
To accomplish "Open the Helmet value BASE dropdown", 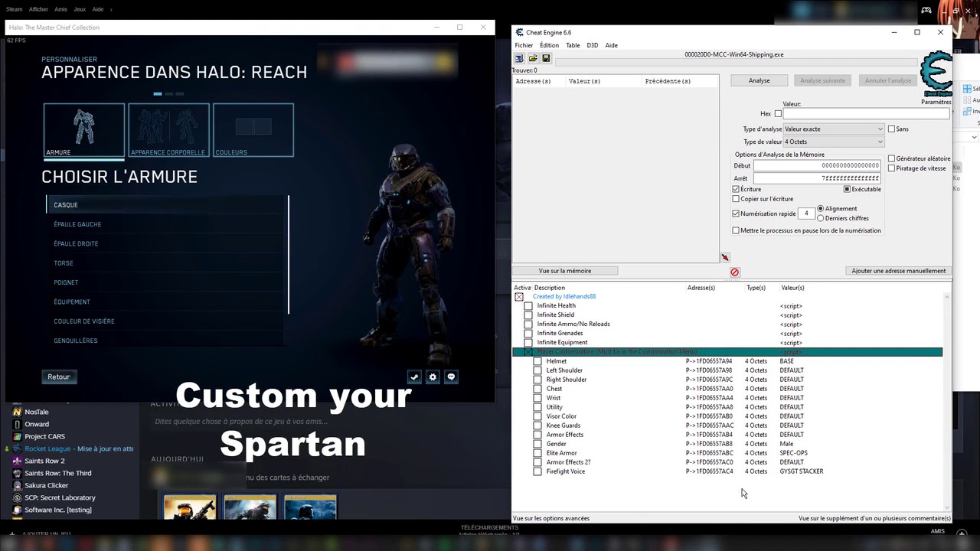I will click(787, 361).
